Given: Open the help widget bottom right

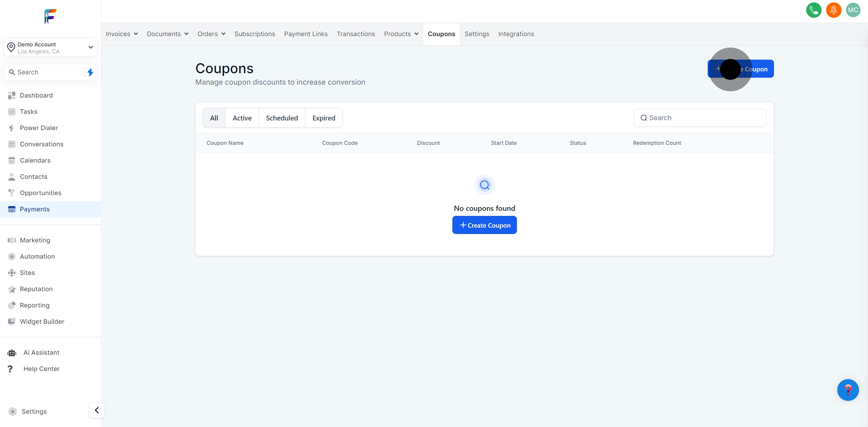Looking at the screenshot, I should [848, 390].
